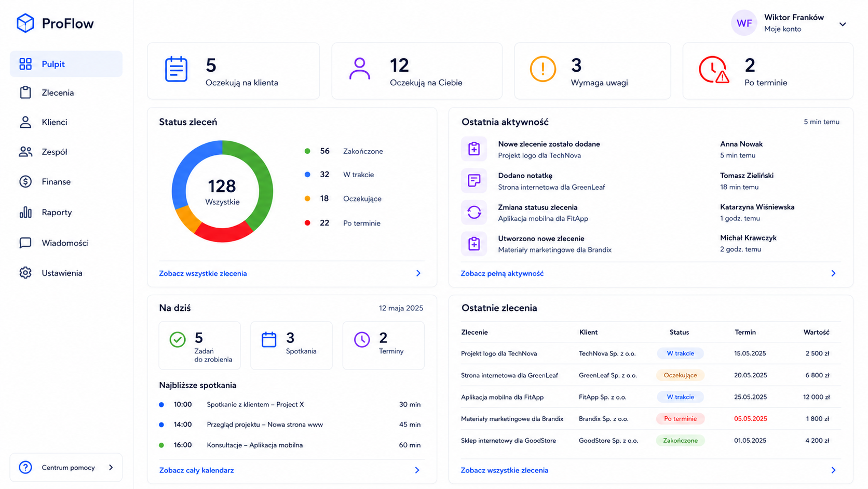
Task: Open the account dropdown chevron next to Wiktor Franków
Action: [x=843, y=24]
